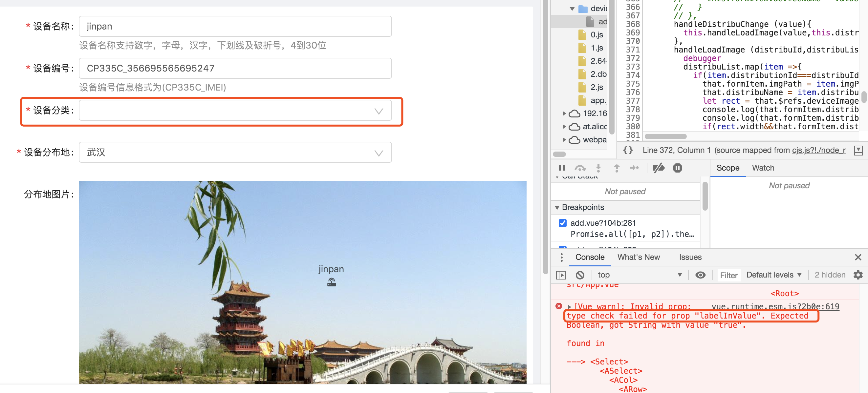Toggle the console sidebar panel icon
The height and width of the screenshot is (393, 868).
click(x=561, y=275)
